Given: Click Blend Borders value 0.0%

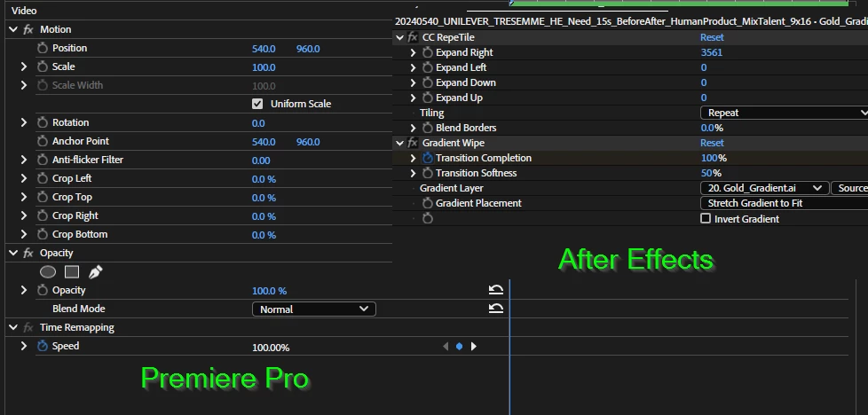Looking at the screenshot, I should tap(712, 128).
